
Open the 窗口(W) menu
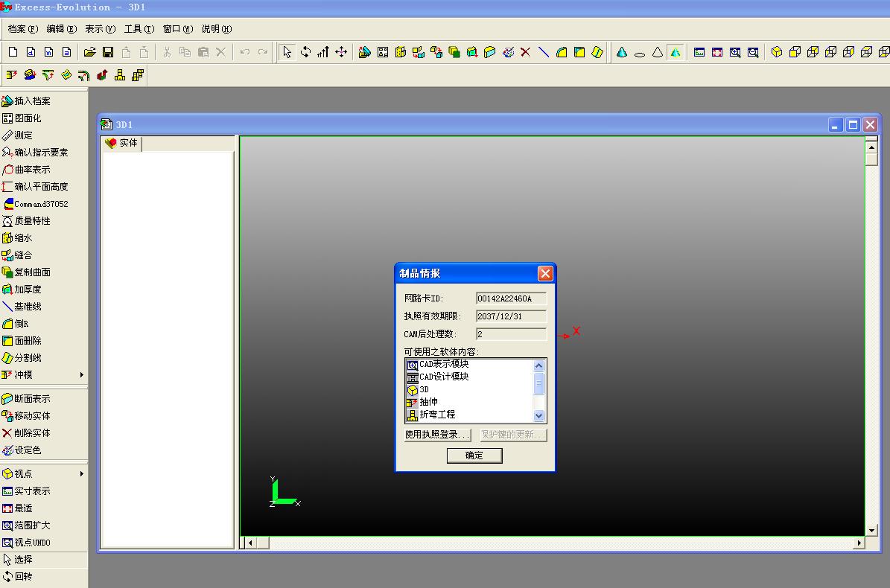pyautogui.click(x=178, y=29)
